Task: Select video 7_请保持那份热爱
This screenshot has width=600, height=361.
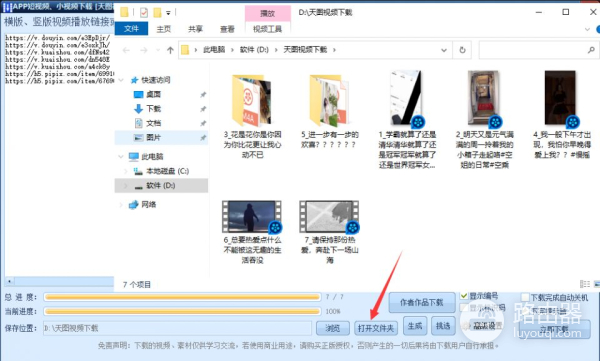Action: pos(330,232)
